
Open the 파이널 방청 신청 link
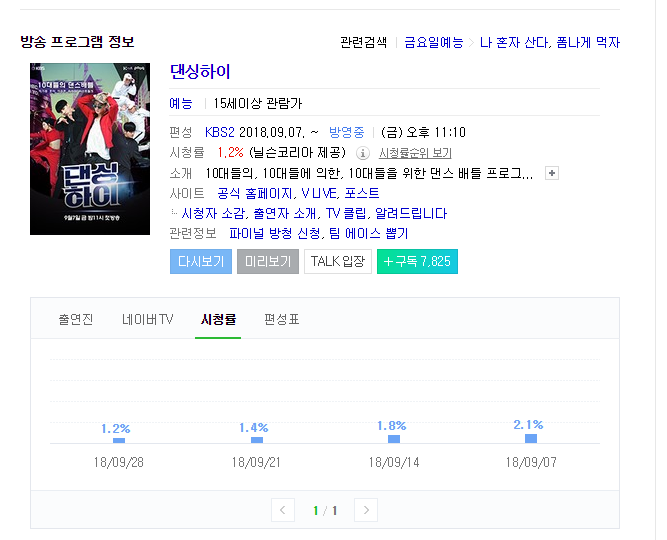click(x=275, y=233)
